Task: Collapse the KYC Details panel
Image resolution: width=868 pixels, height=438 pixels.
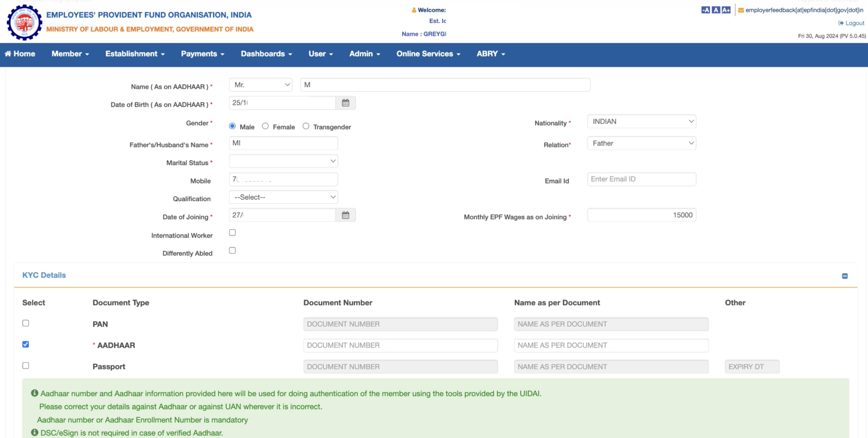Action: 845,276
